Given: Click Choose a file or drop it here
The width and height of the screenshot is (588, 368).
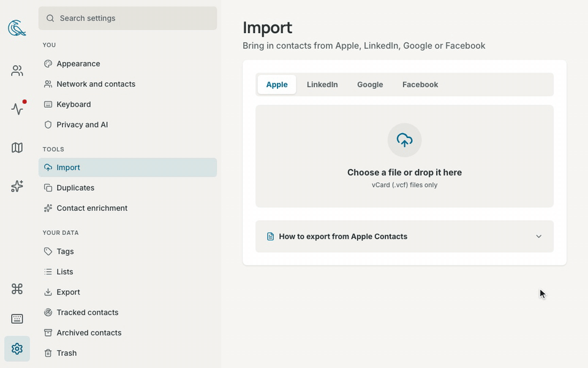Looking at the screenshot, I should [404, 172].
